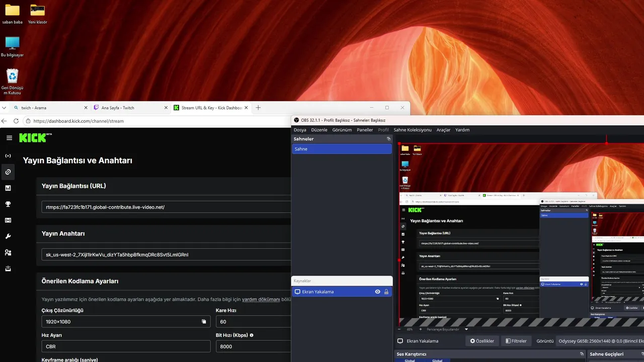
Task: Open yardım dökümanı link
Action: [261, 299]
